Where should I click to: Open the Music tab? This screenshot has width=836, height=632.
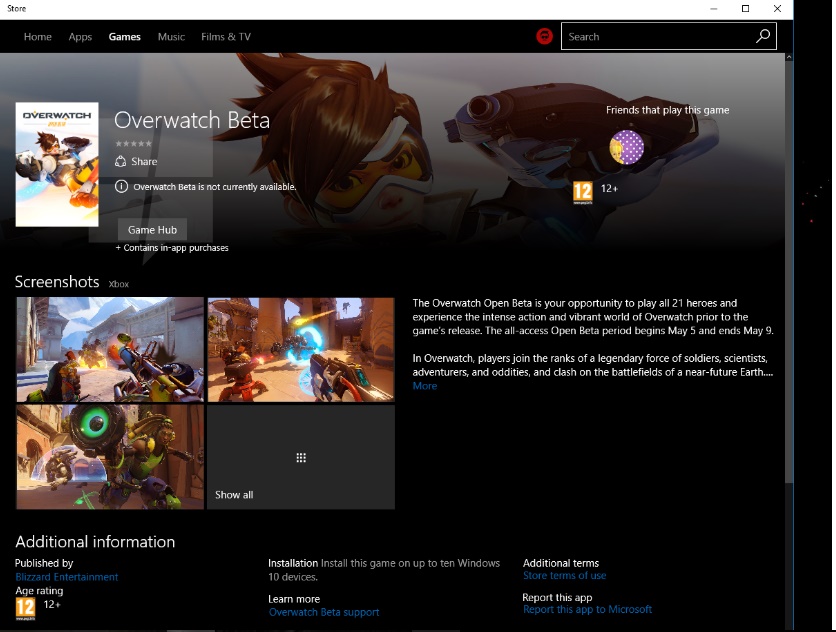[171, 37]
